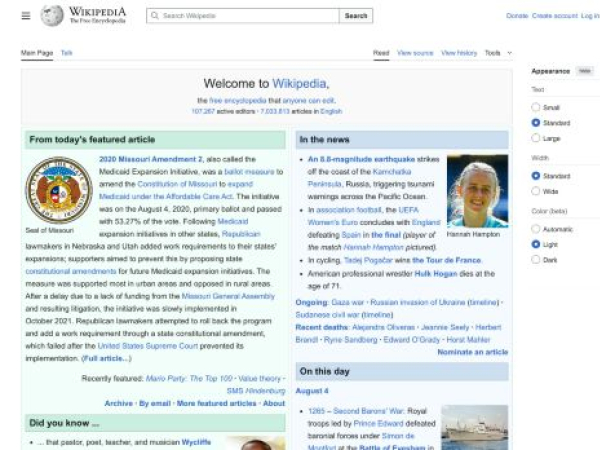Click the Search button
This screenshot has height=450, width=600.
pyautogui.click(x=356, y=16)
